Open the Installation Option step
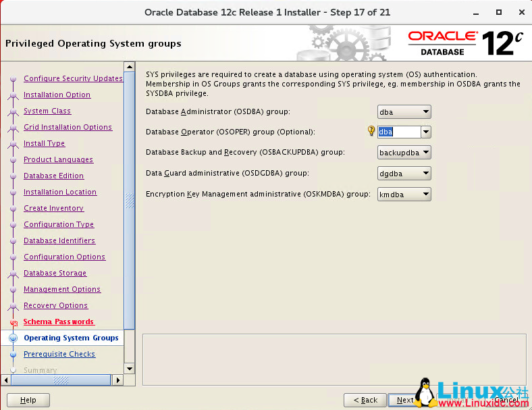Image resolution: width=532 pixels, height=410 pixels. (x=57, y=95)
